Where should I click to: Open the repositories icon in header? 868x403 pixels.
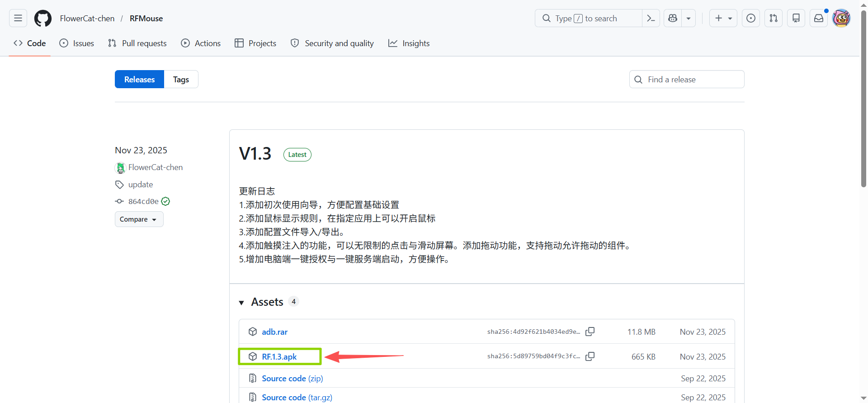point(796,18)
